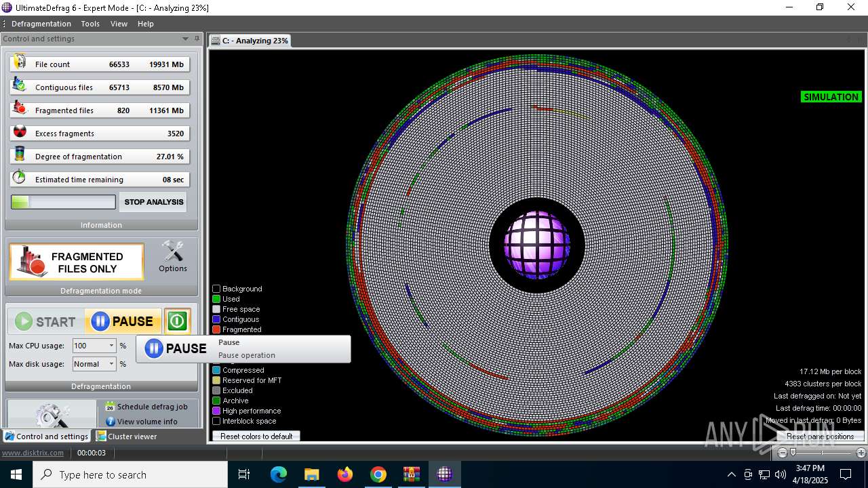The image size is (868, 488).
Task: Show hidden system tray icons
Action: point(731,474)
